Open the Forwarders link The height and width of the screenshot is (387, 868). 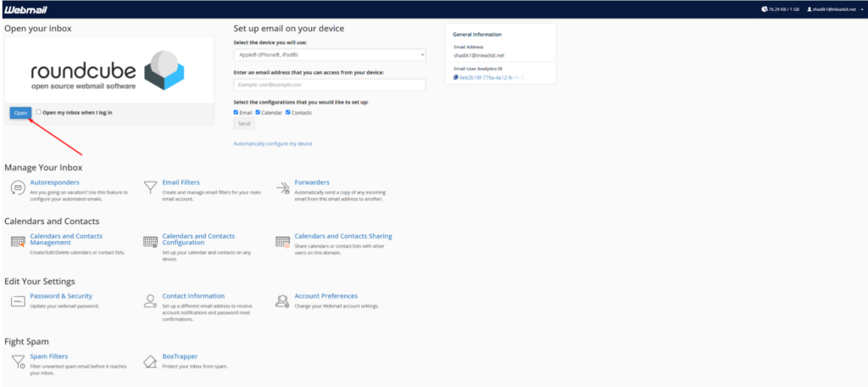(312, 182)
